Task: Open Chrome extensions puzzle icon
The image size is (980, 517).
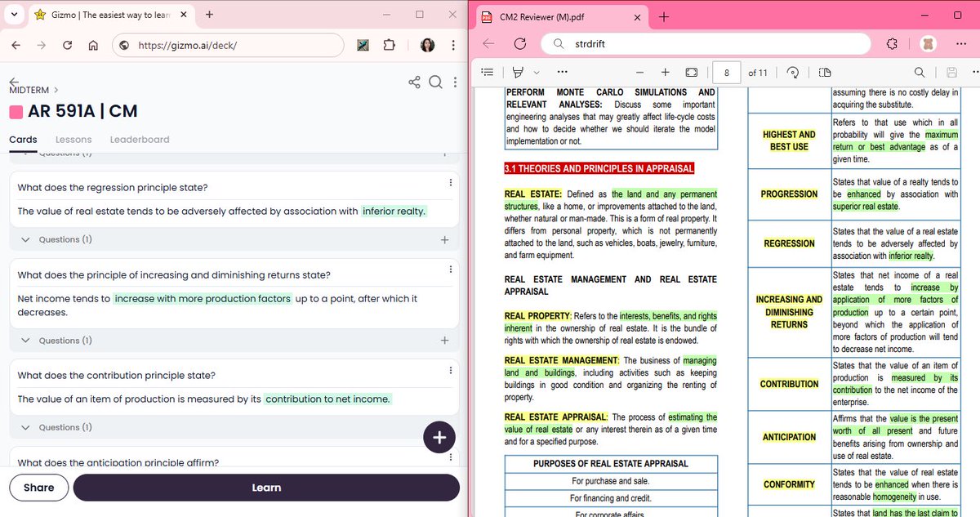Action: point(390,45)
